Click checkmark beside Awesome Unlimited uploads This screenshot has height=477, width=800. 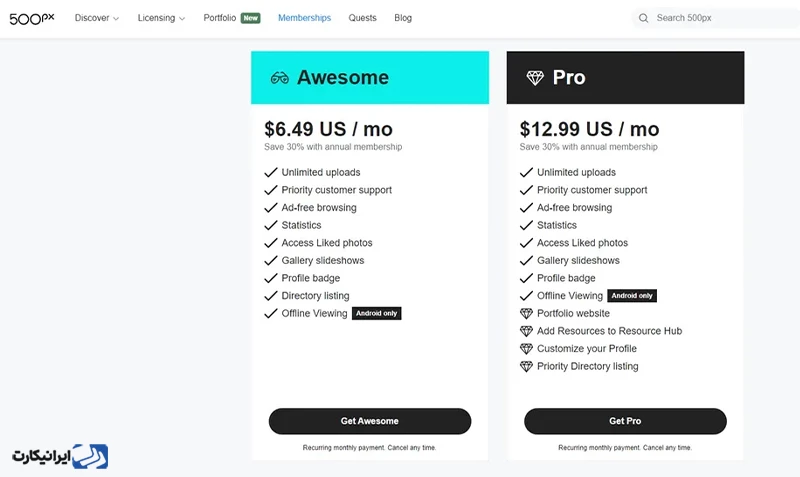[x=270, y=172]
